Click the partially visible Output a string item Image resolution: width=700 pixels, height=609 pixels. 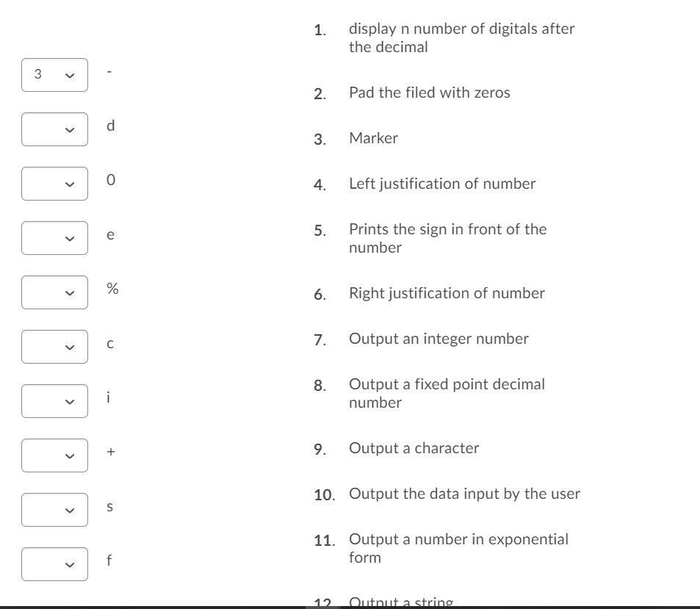[403, 601]
